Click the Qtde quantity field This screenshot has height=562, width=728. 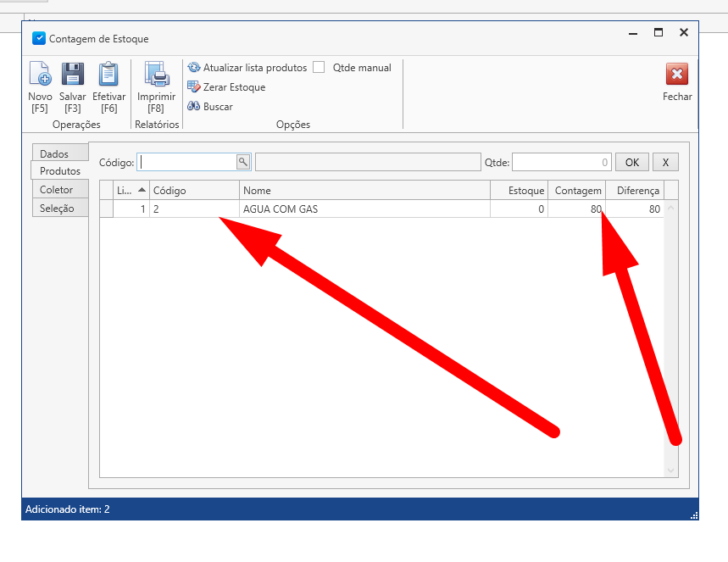click(561, 162)
